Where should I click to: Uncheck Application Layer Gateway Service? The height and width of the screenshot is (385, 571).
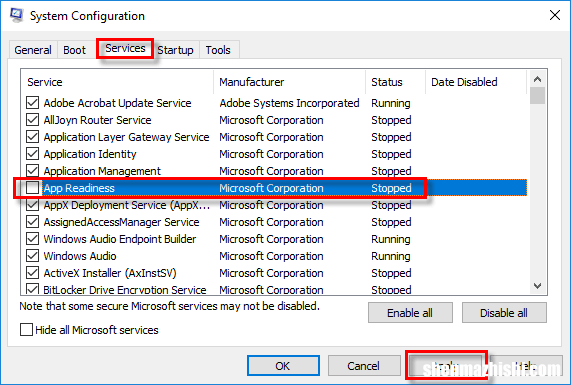pos(32,137)
